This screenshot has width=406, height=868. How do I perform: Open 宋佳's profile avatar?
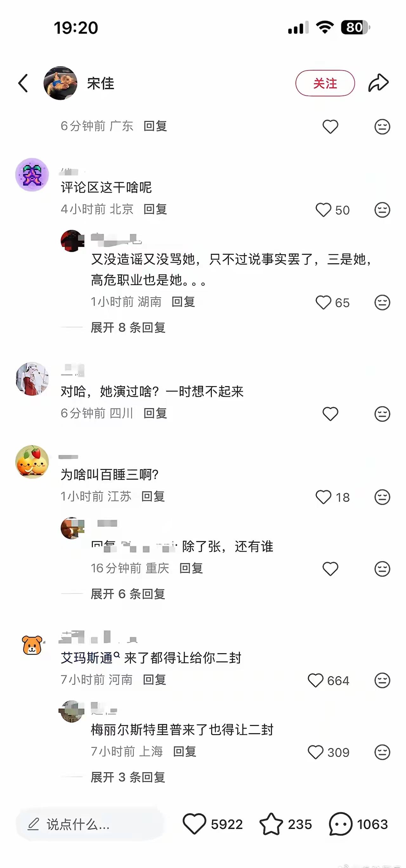[60, 83]
